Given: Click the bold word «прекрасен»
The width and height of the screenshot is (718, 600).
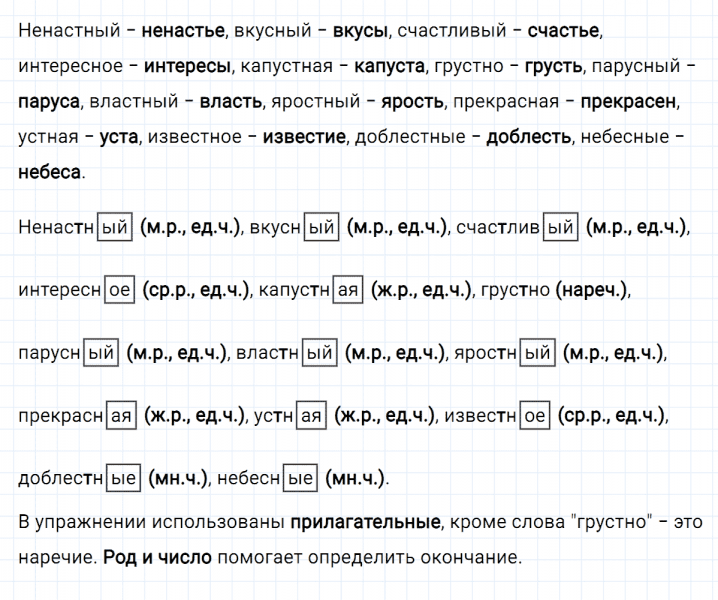Looking at the screenshot, I should tap(629, 102).
